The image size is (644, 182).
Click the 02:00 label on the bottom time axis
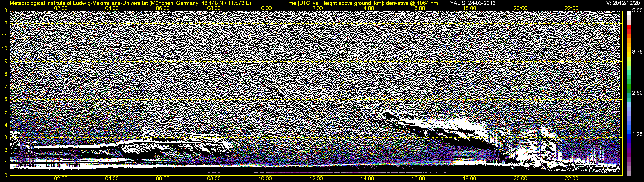61,179
